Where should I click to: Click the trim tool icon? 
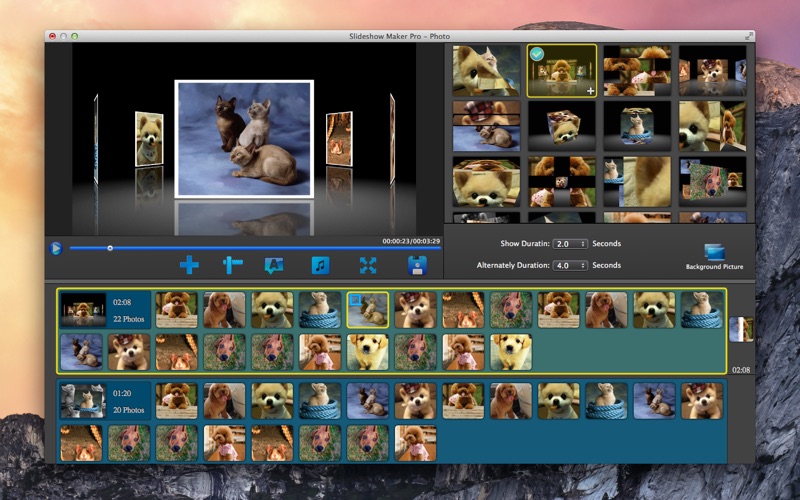point(232,265)
